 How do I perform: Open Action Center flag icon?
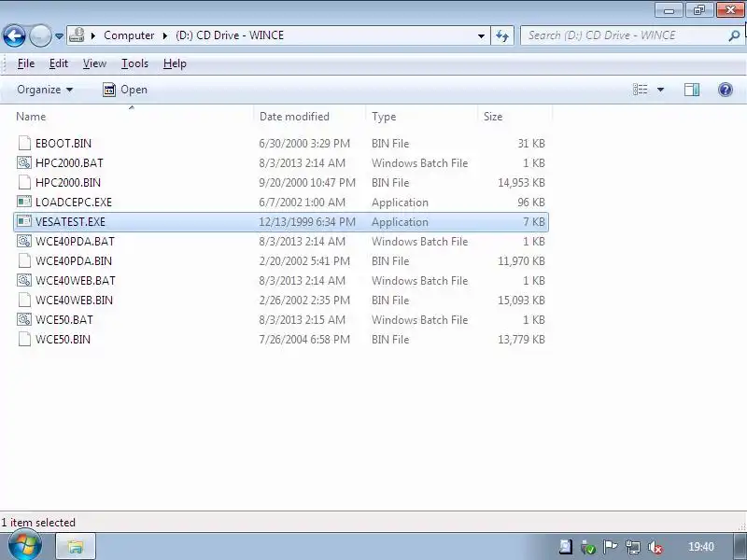(x=611, y=547)
